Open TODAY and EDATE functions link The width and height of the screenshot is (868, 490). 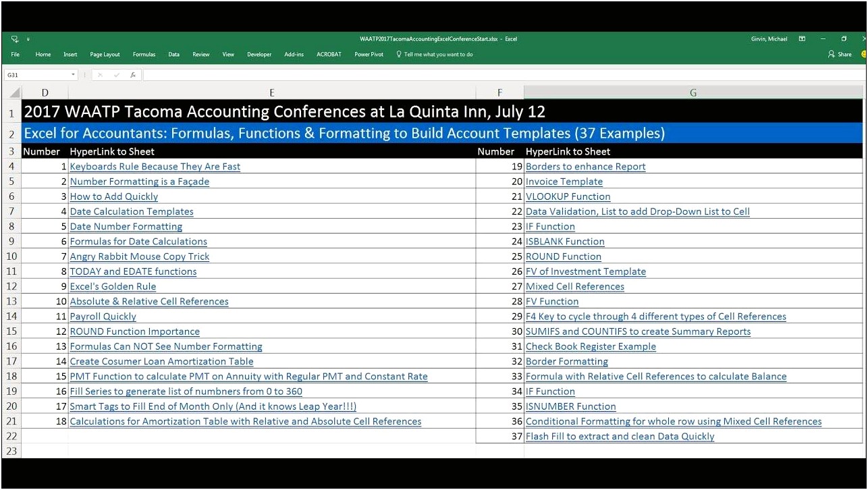pyautogui.click(x=134, y=271)
